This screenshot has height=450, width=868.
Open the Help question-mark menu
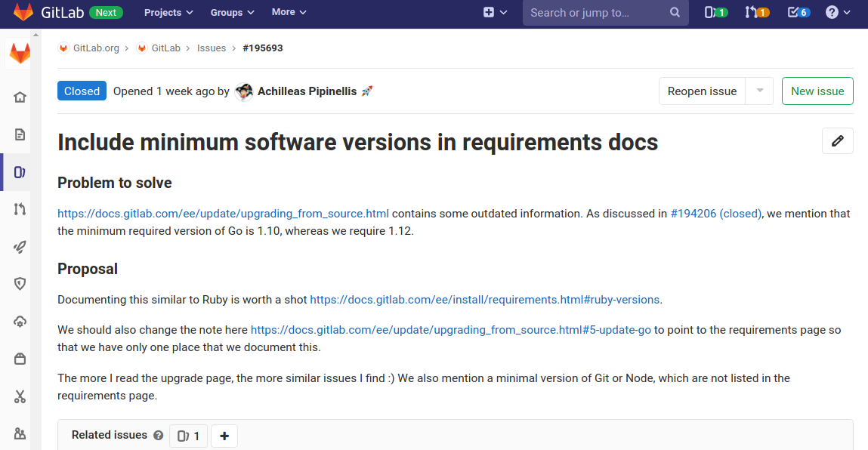[838, 12]
